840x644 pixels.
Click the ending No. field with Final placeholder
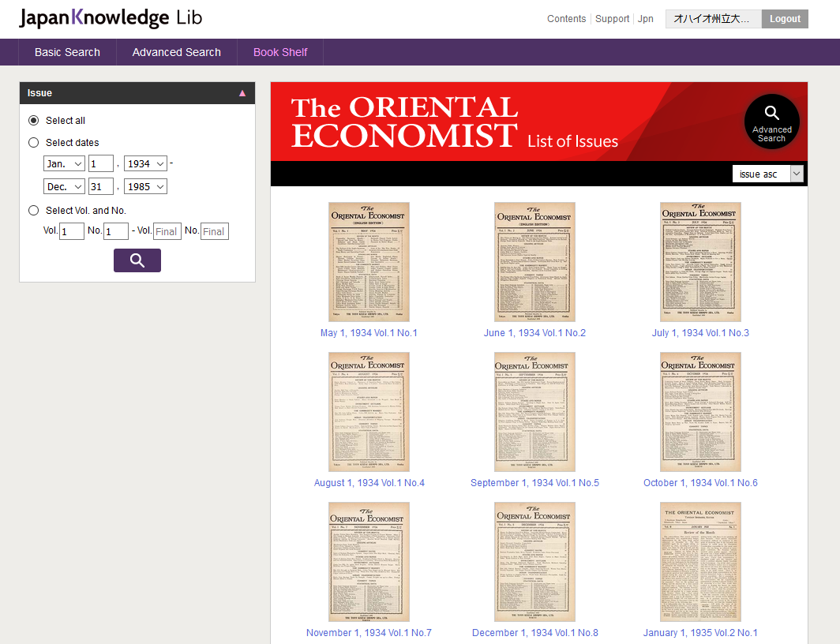[214, 231]
